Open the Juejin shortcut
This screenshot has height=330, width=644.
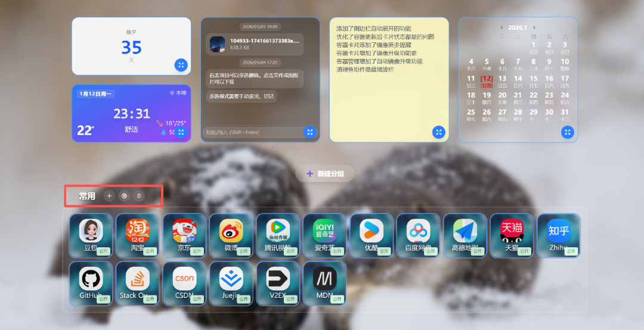[x=231, y=284]
